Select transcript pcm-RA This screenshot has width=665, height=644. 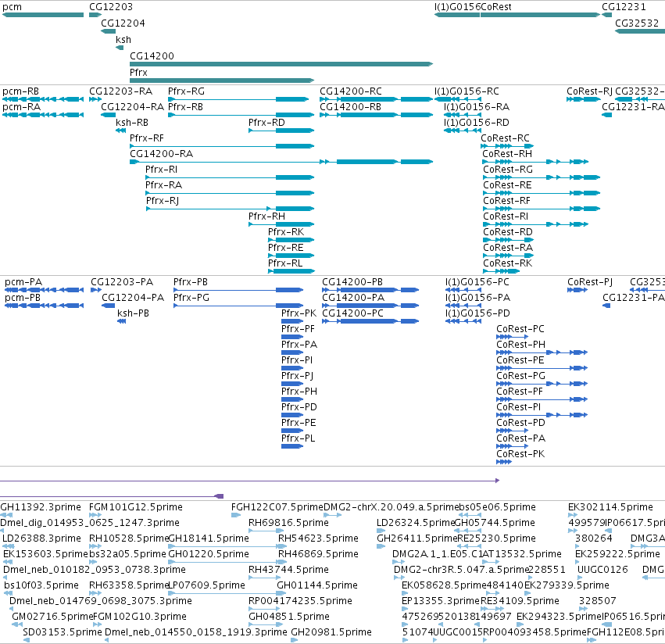(43, 115)
